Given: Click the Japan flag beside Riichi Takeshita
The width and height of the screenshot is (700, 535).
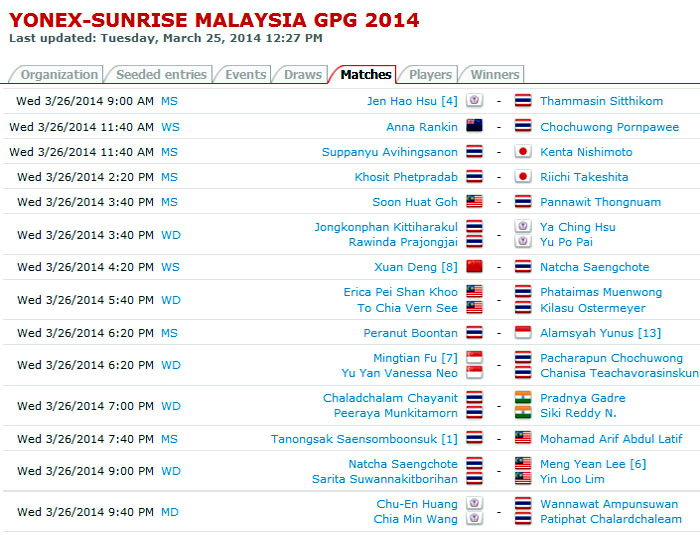Looking at the screenshot, I should (x=523, y=176).
